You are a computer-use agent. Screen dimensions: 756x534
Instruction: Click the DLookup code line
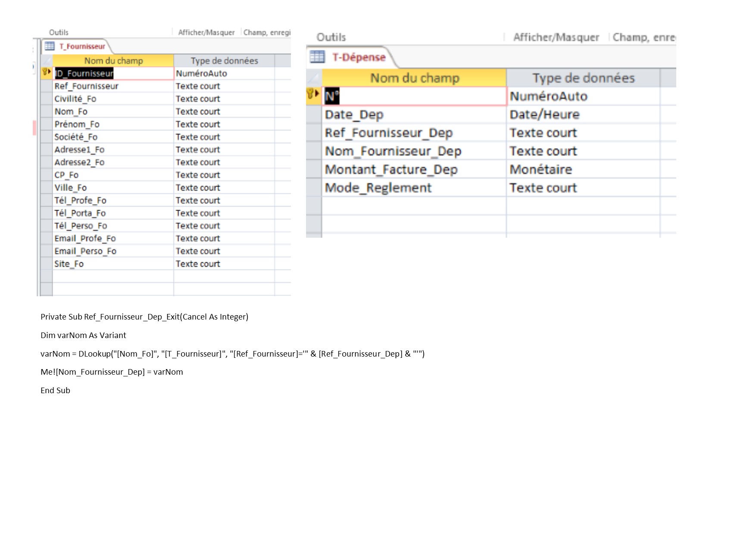point(233,354)
